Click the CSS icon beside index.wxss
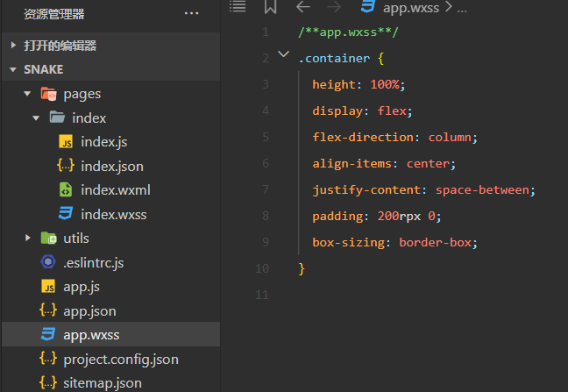Image resolution: width=568 pixels, height=392 pixels. [66, 214]
